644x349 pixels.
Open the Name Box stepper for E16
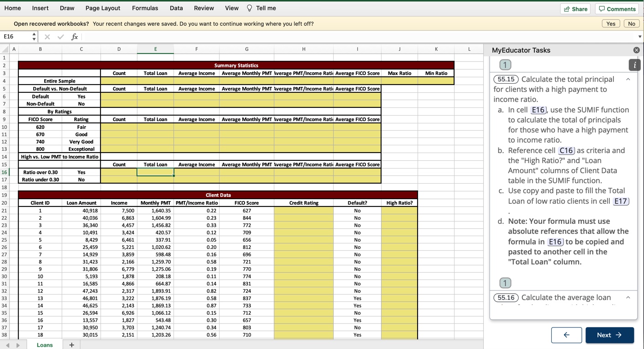tap(34, 37)
